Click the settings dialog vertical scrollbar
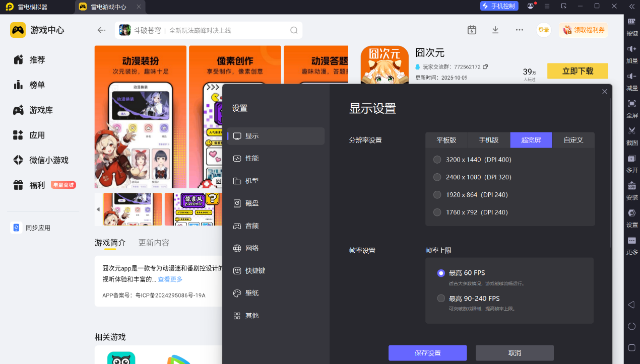The width and height of the screenshot is (640, 364). [610, 171]
